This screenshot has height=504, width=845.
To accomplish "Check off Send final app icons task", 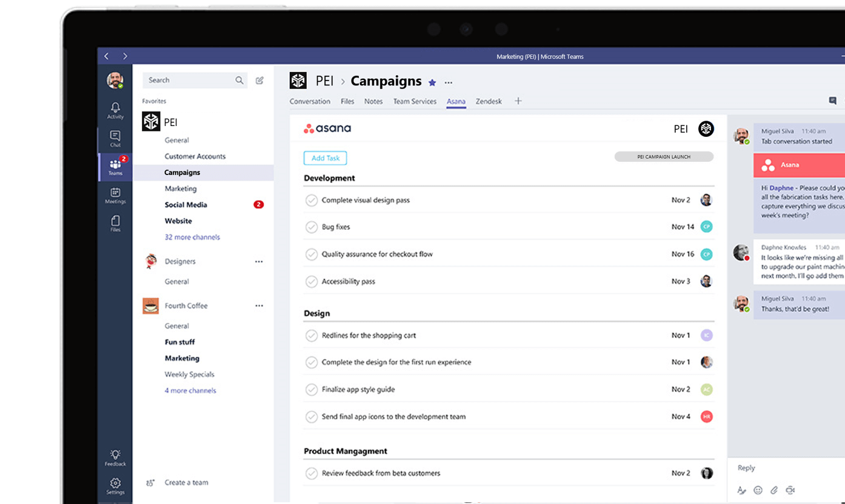I will click(x=312, y=417).
